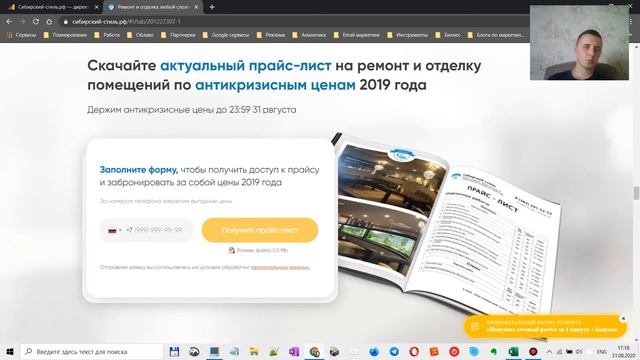
Task: Open the Реклама bookmarks folder
Action: pos(271,35)
